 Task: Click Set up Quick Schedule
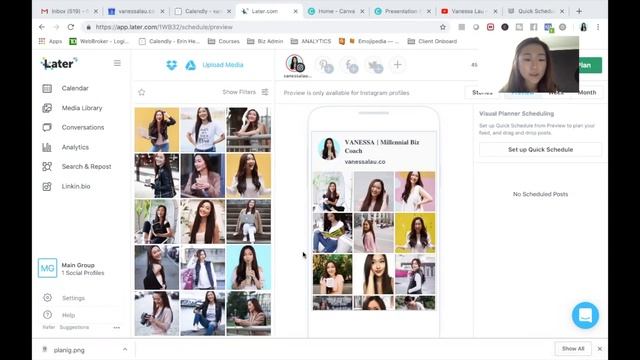click(540, 149)
